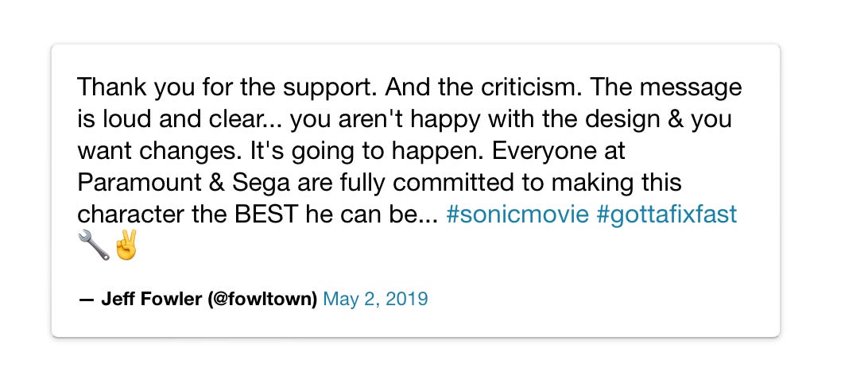The height and width of the screenshot is (391, 868).
Task: Open the #sonicmovie hashtag link
Action: [517, 215]
